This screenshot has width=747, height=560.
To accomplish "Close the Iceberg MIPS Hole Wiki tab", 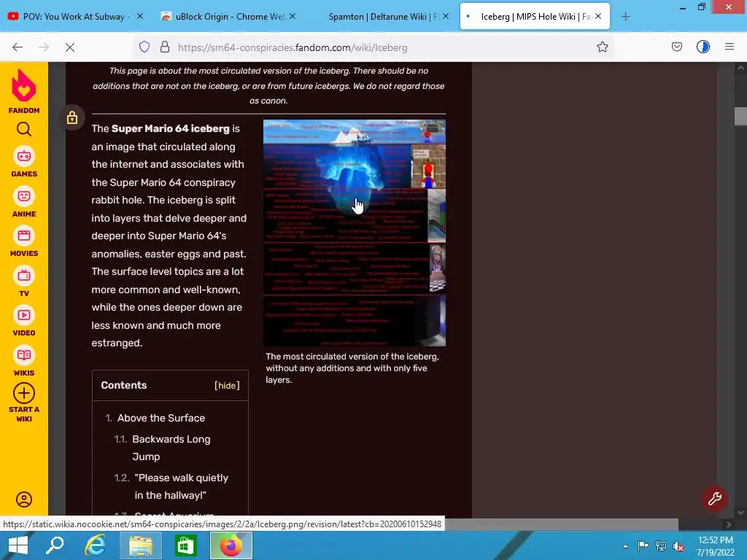I will click(x=598, y=16).
